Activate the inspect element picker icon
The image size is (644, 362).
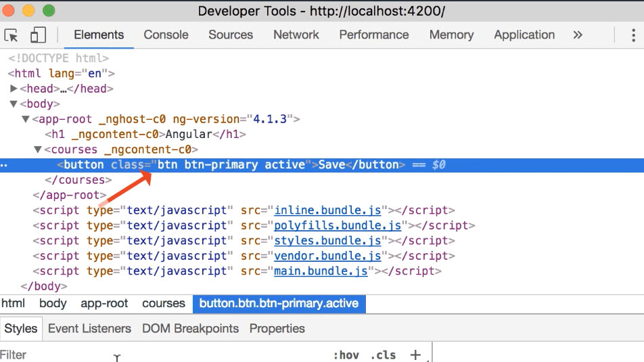(11, 35)
